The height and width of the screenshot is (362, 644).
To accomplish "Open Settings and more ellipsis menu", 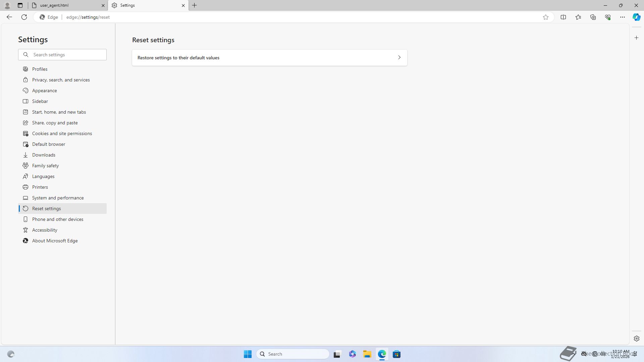I will point(622,17).
